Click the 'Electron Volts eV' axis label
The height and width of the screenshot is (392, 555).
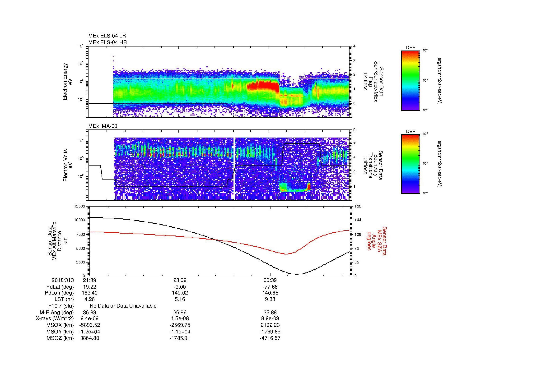(x=67, y=166)
